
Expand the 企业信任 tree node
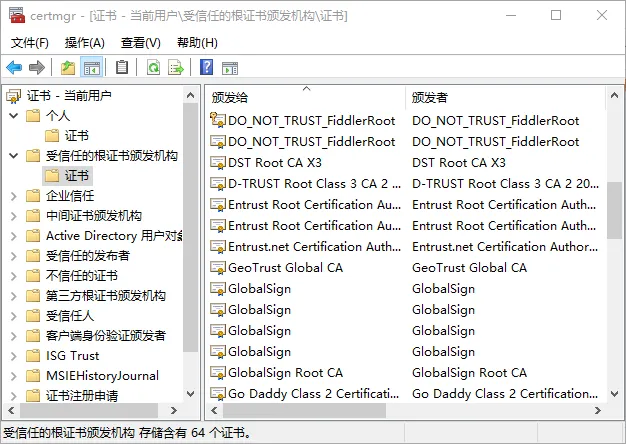point(14,196)
